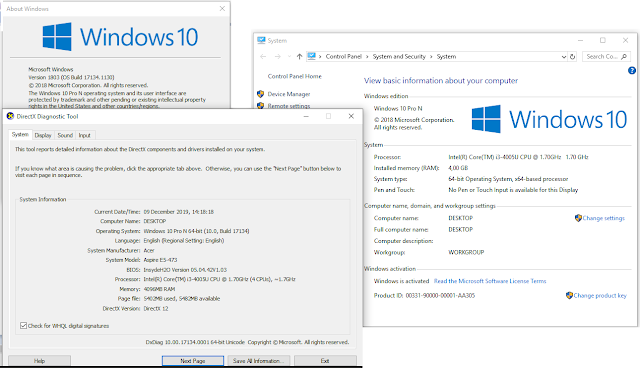Switch to the Input tab in DxDiag

[84, 135]
